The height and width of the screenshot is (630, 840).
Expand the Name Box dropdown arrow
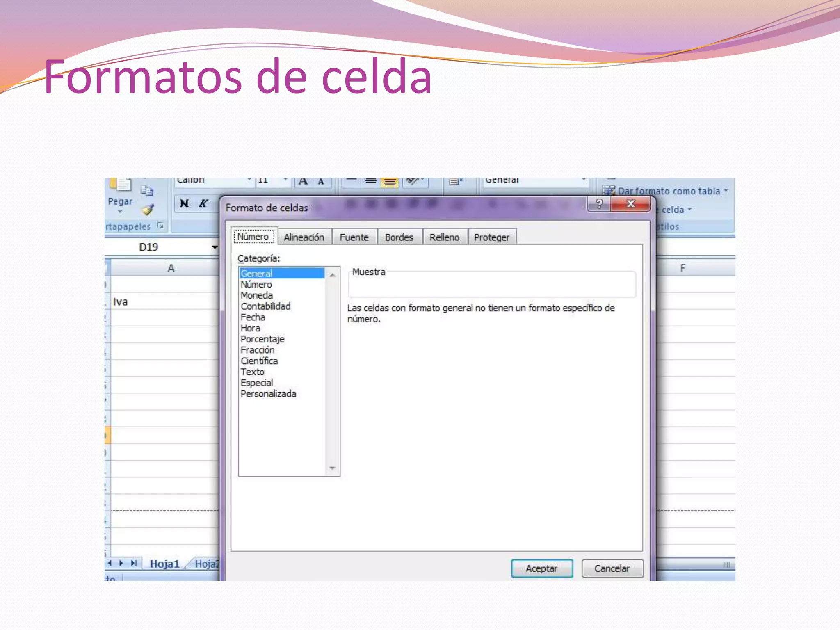[x=215, y=247]
